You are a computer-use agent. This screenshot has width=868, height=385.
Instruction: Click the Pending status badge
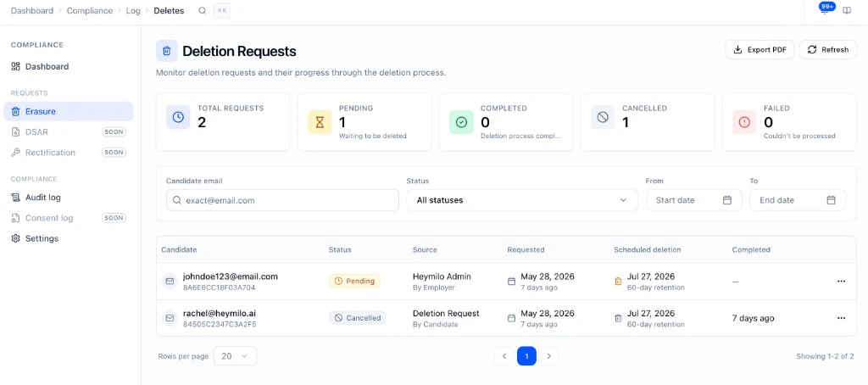(354, 282)
